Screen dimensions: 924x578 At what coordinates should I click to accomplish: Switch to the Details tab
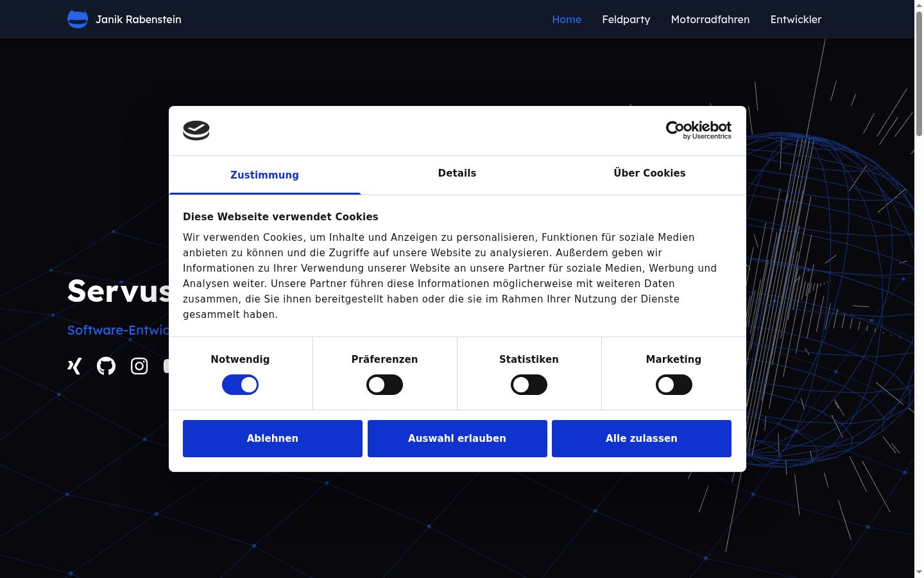point(457,173)
